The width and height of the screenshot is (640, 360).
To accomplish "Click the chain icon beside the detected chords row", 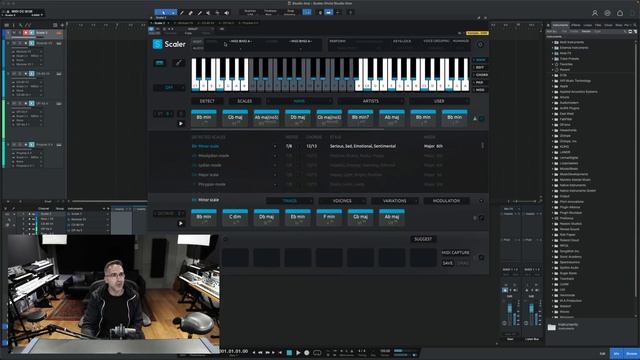I will 482,118.
